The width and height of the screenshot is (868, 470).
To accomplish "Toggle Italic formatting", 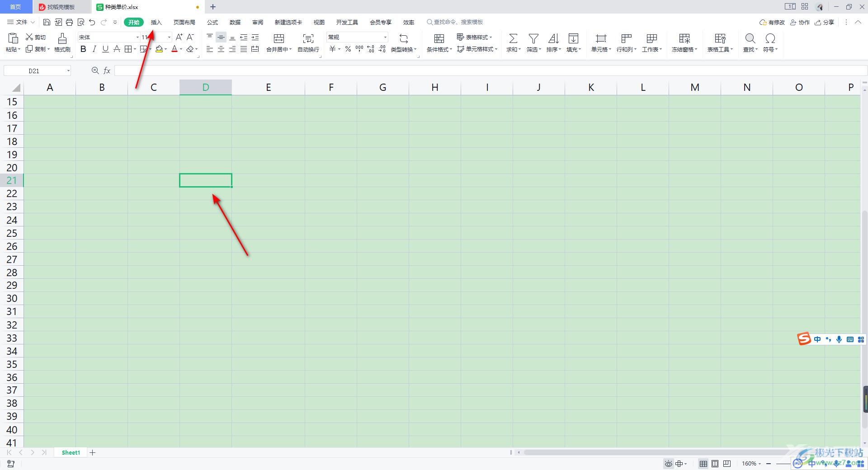I will pos(94,49).
